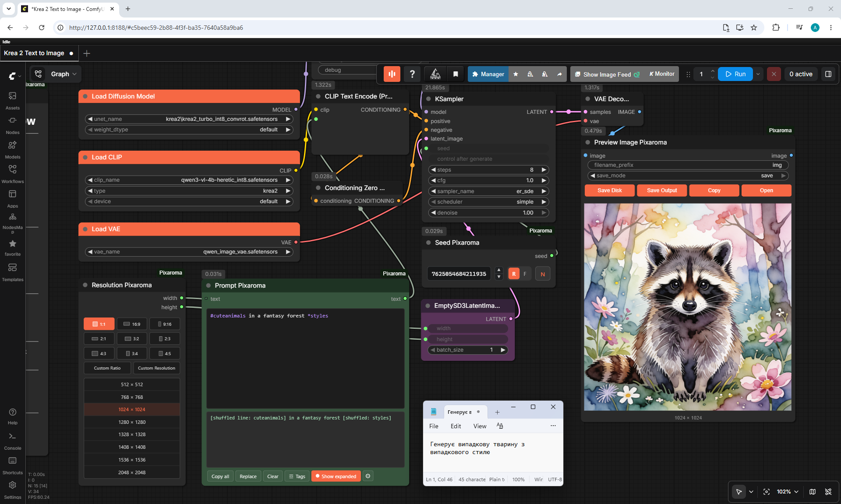
Task: Click Copy all in Prompt Pixaroma
Action: 220,476
